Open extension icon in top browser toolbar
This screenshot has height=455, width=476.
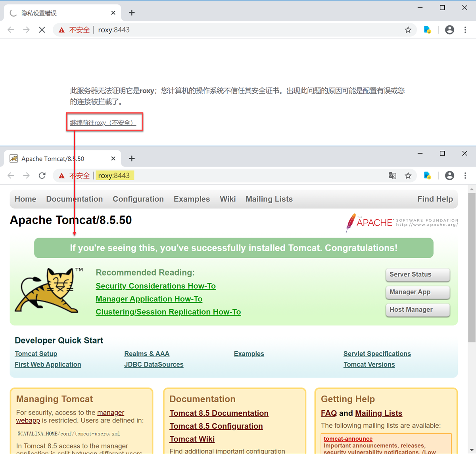[x=427, y=30]
